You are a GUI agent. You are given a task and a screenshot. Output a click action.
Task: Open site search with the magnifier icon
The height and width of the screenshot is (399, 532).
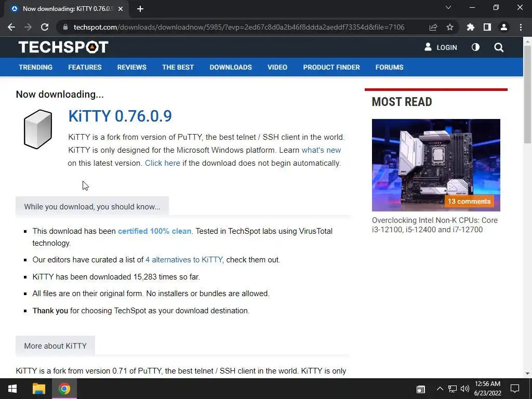click(x=499, y=47)
